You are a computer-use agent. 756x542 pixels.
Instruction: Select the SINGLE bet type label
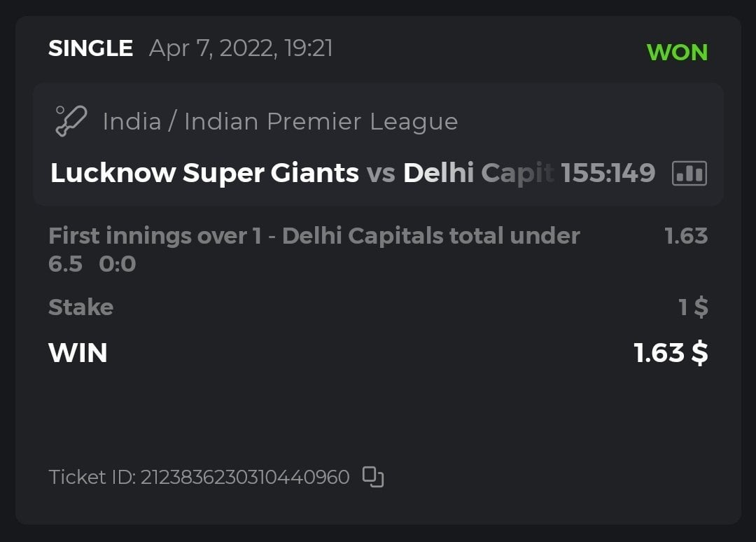(90, 48)
